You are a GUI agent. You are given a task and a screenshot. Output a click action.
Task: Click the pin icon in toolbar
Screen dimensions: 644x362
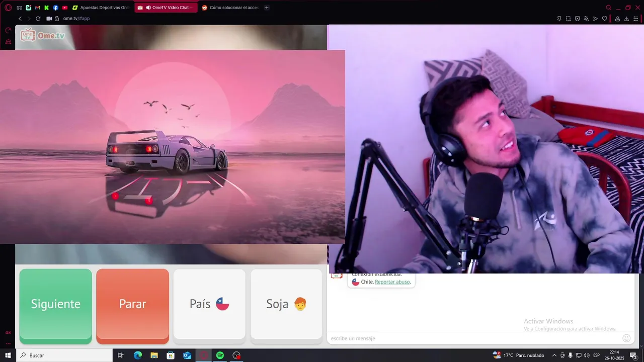pos(559,19)
